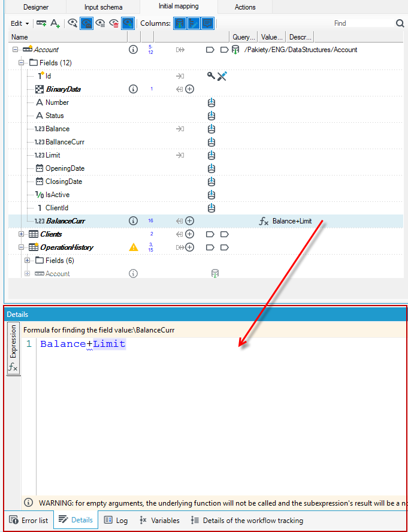Click the warning triangle on OperationHistory row

click(134, 247)
